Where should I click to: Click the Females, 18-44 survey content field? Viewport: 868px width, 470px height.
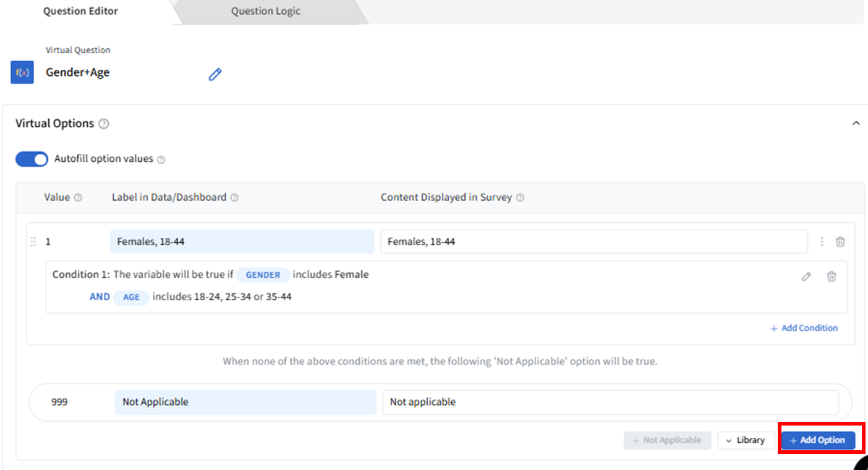[x=594, y=241]
